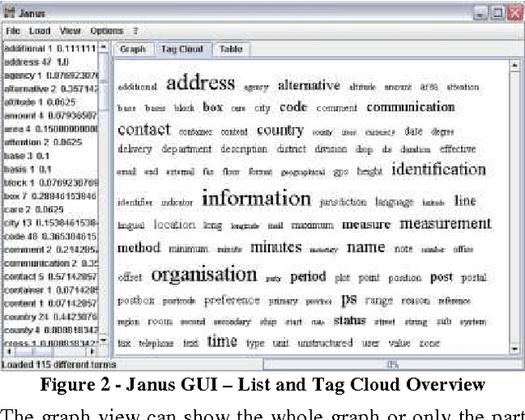
Task: Switch to the Graph tab
Action: coord(133,49)
